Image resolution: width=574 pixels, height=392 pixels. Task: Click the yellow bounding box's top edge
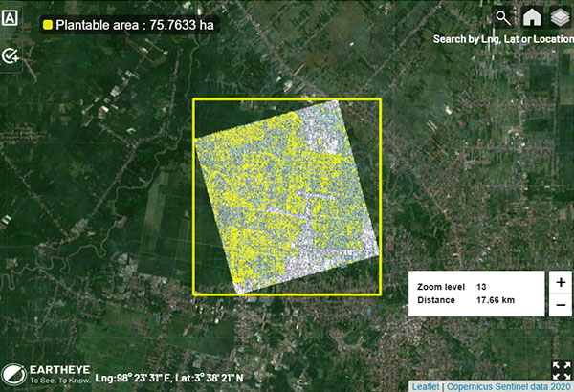(287, 98)
